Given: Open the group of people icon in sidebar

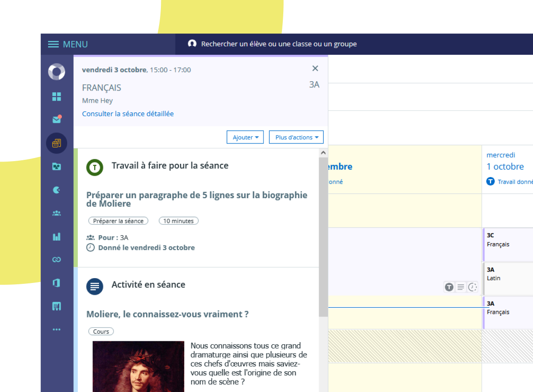Looking at the screenshot, I should click(x=57, y=213).
